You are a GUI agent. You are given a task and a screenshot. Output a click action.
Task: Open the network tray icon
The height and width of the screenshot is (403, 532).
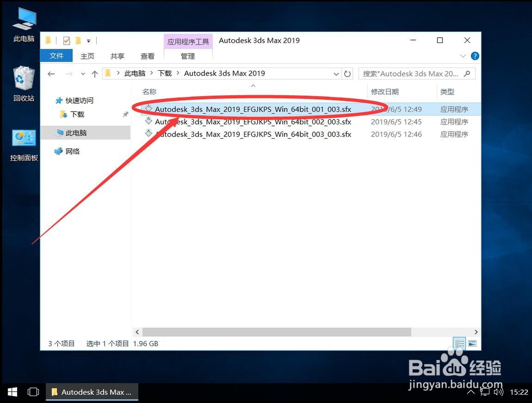(485, 392)
